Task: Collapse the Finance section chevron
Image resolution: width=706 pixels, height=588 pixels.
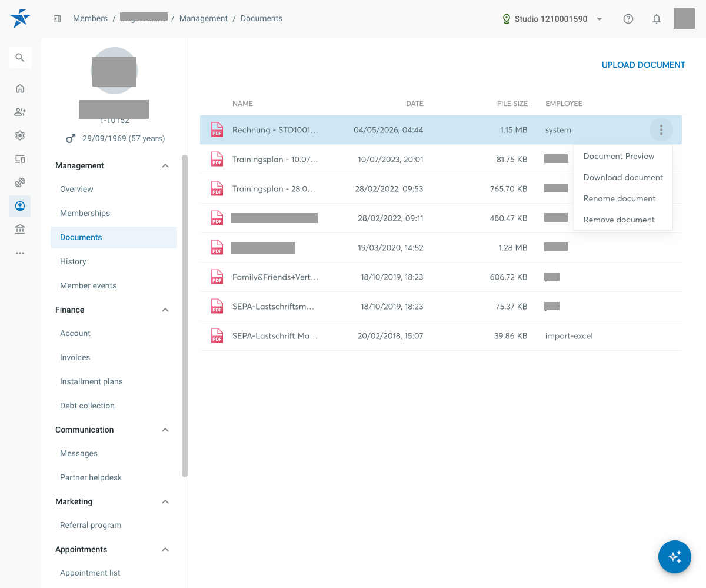Action: click(165, 310)
